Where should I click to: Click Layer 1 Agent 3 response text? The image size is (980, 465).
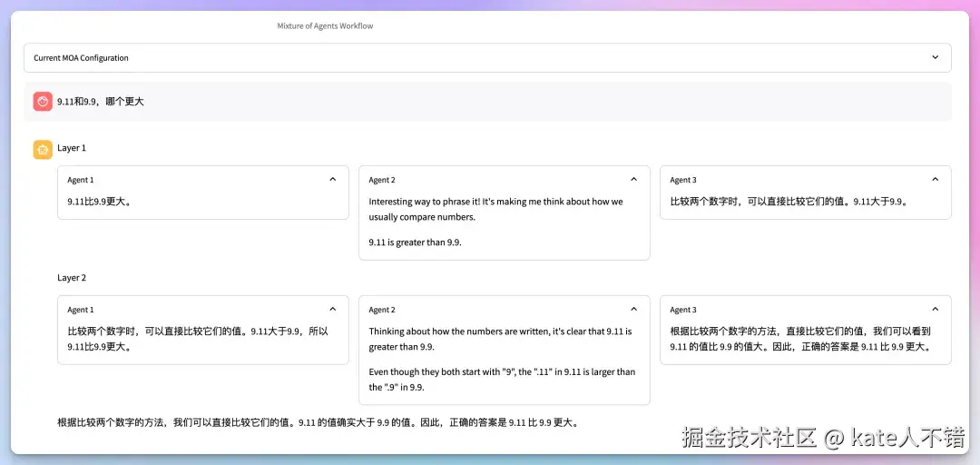[789, 202]
